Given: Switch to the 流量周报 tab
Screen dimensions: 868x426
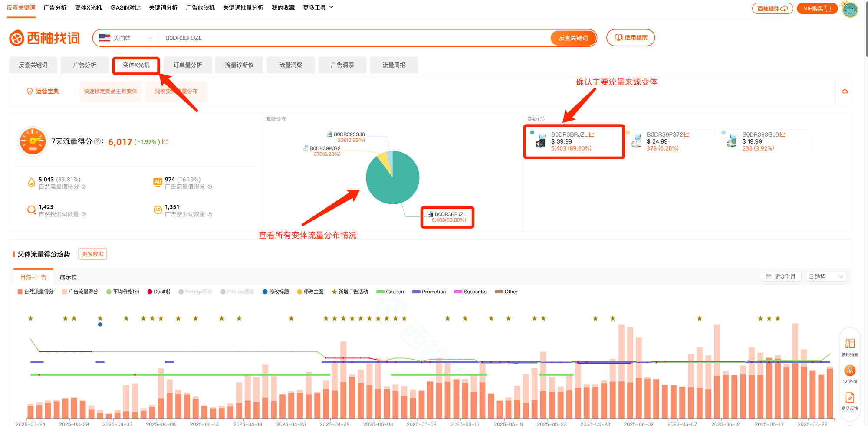Looking at the screenshot, I should click(394, 65).
